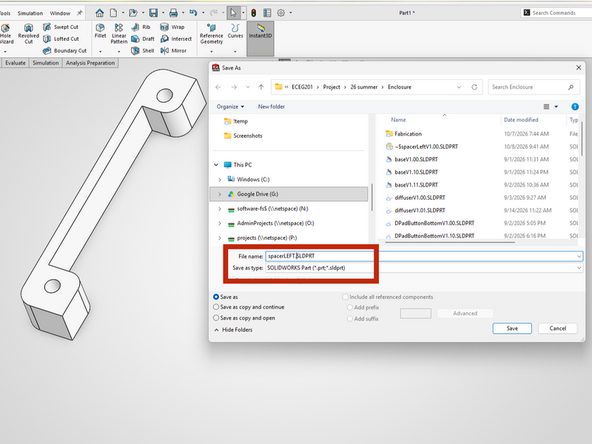Click the New document icon
Screen dimensions: 592x444
[113, 13]
